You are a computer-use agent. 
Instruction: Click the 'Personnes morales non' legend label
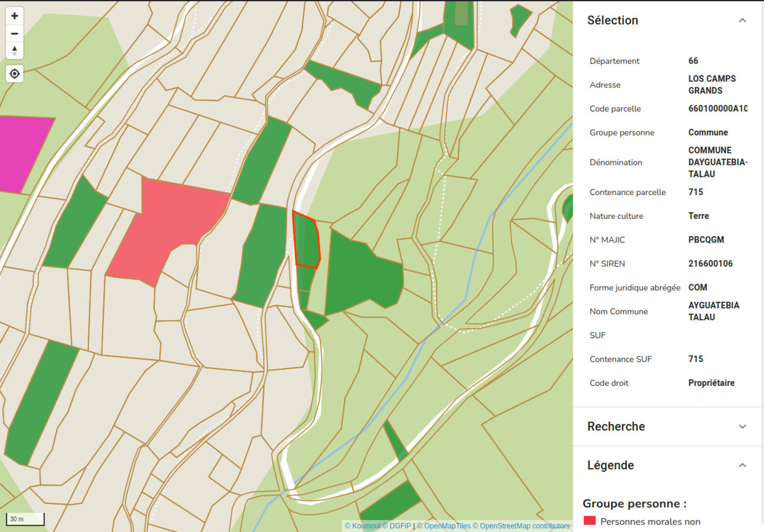tap(650, 522)
